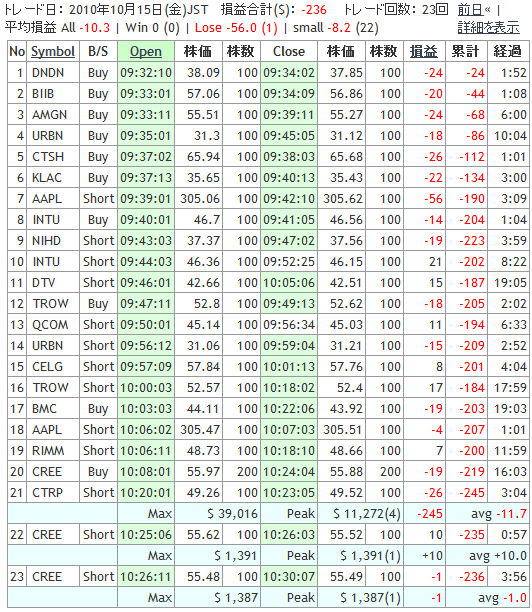Open the 前日 previous day link
Viewport: 532px width, 612px height.
pyautogui.click(x=470, y=9)
